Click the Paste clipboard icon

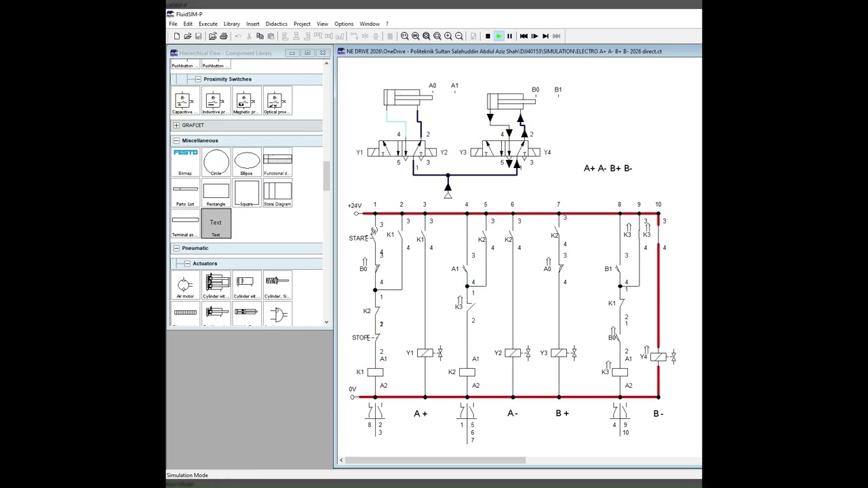click(x=271, y=36)
